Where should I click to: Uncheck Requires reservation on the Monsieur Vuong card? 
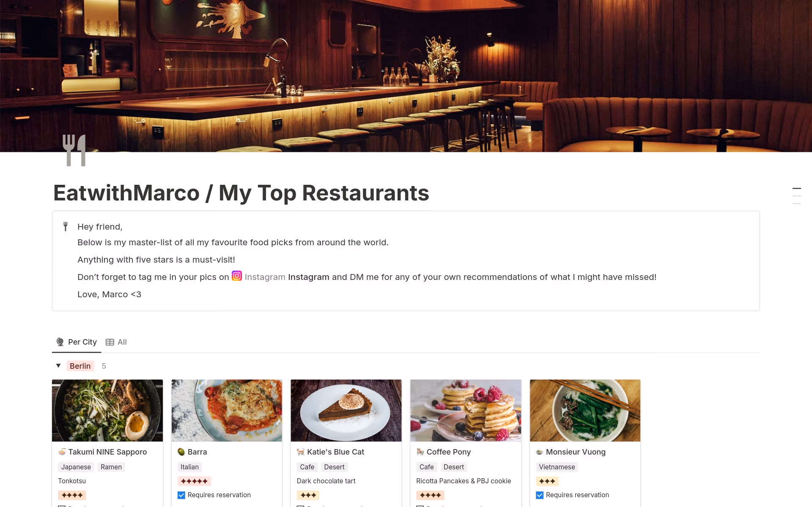coord(540,495)
